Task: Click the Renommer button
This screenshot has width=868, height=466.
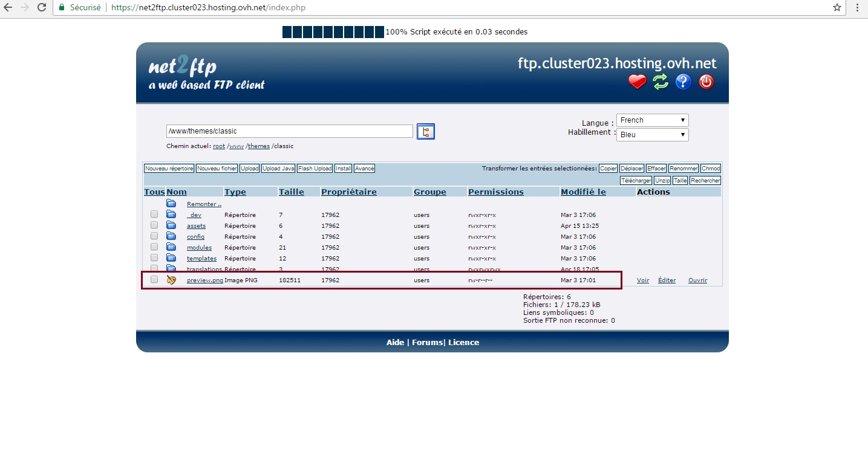Action: [684, 169]
